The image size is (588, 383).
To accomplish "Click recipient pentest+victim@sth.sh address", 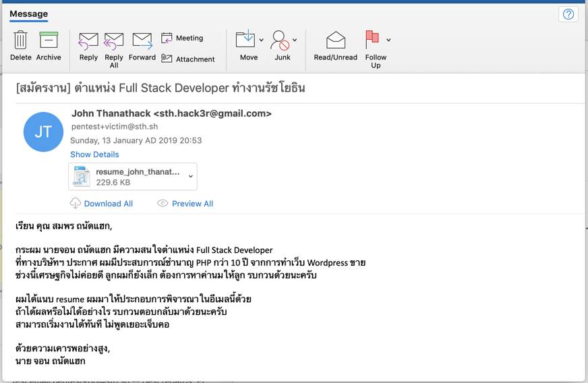I will [x=115, y=126].
